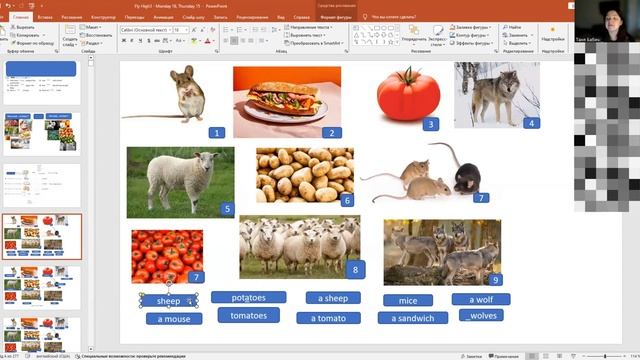Click the Reset (Восстановить) slide button
640x360 pixels.
[96, 35]
